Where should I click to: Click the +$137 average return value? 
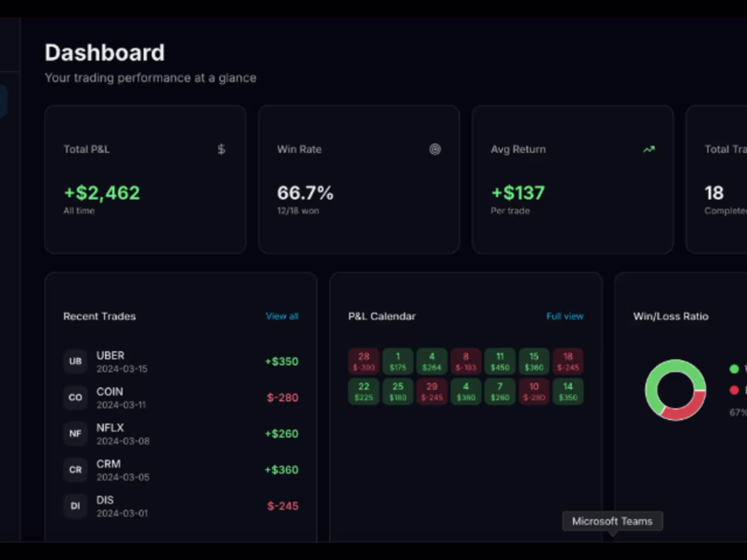tap(518, 193)
